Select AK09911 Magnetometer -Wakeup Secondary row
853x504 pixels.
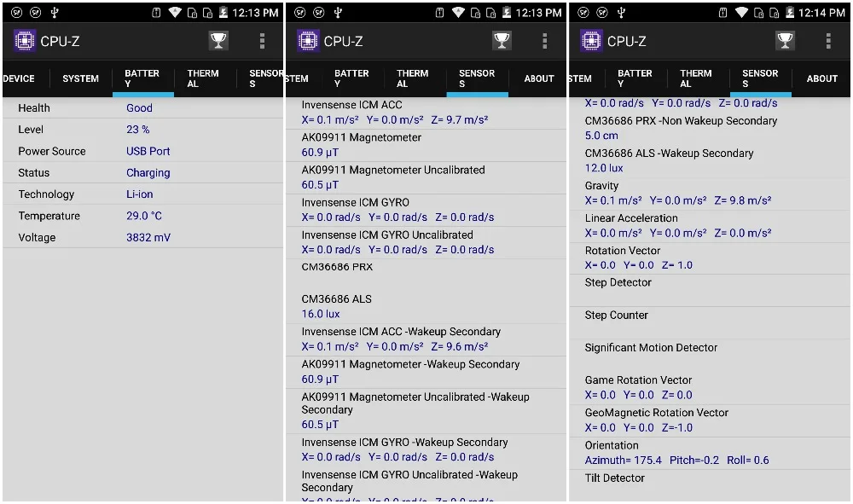coord(426,372)
